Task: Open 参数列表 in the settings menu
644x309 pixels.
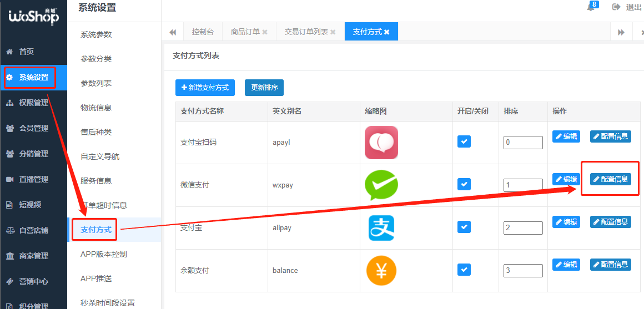Action: [96, 83]
